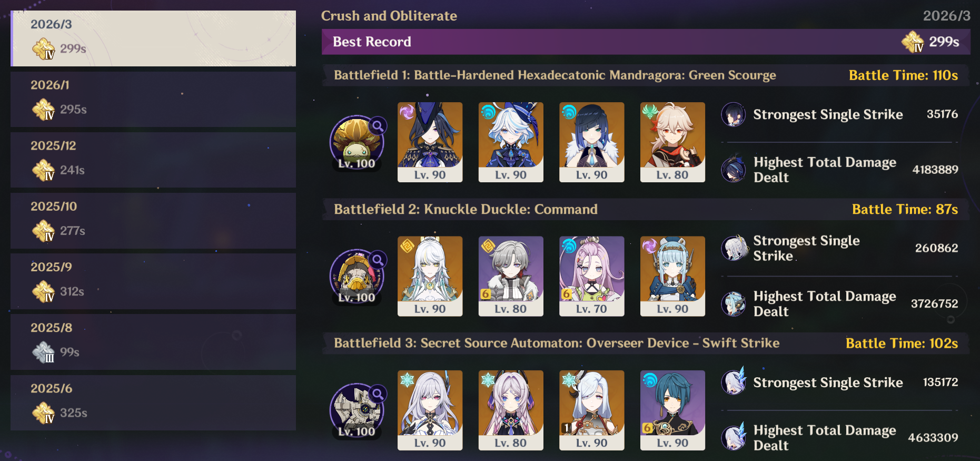
Task: Inspect the Mandragora boss icon magnifier
Action: pyautogui.click(x=378, y=126)
